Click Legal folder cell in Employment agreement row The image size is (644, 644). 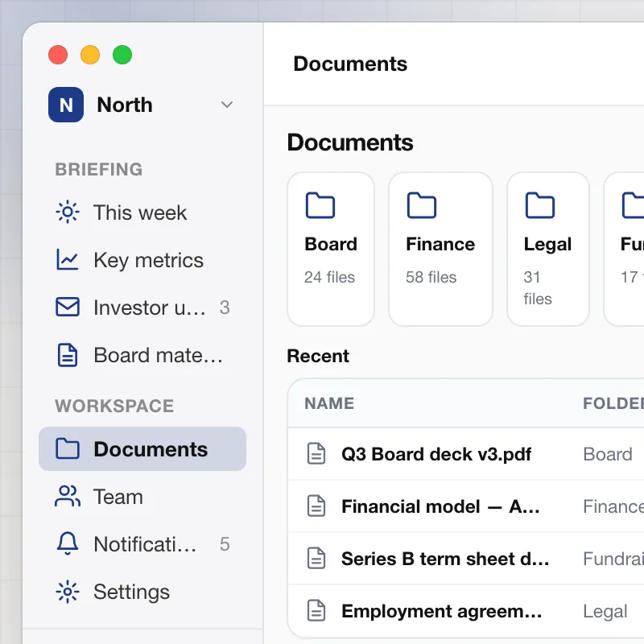[x=605, y=612]
